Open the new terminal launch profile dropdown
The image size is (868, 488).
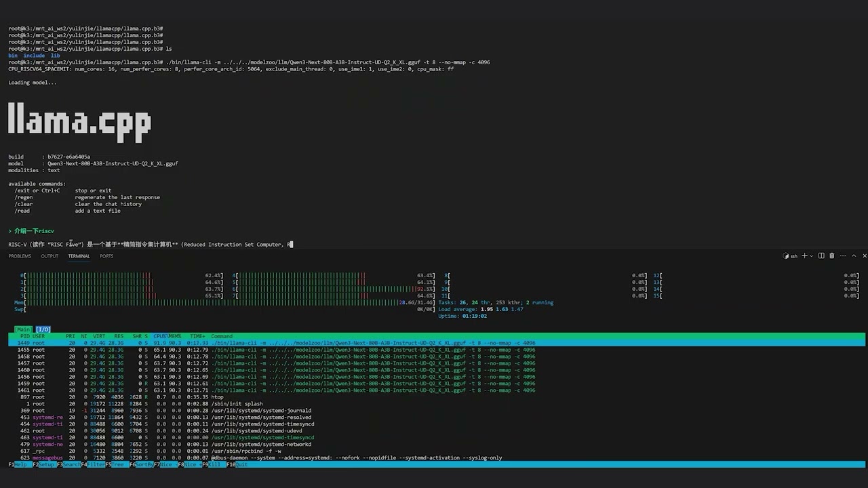812,256
